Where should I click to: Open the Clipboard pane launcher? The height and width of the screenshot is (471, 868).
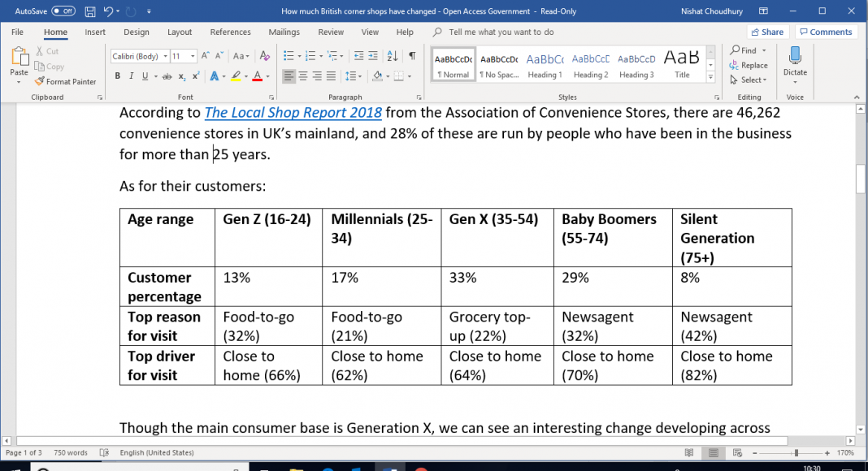coord(100,97)
